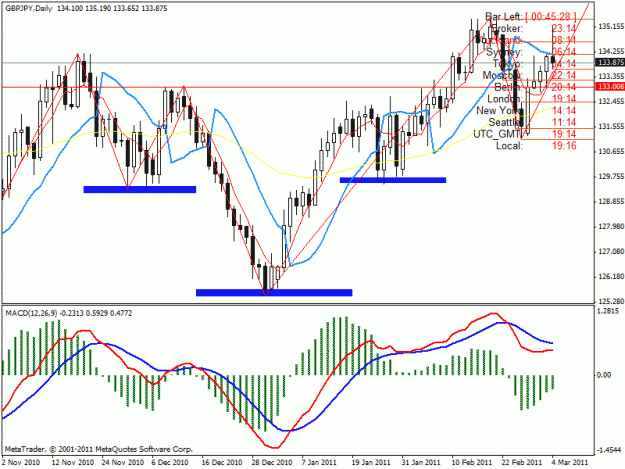Click the 127.980 price scale label

[610, 226]
